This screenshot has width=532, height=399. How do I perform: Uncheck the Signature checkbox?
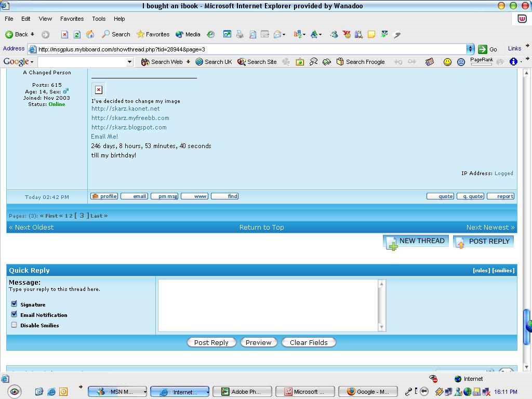(x=14, y=304)
